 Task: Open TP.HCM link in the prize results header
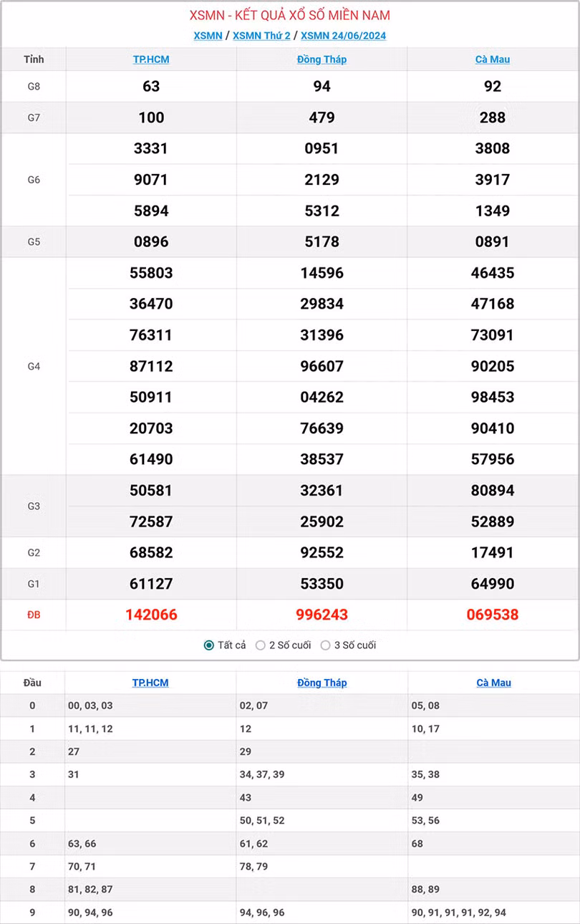[x=151, y=59]
